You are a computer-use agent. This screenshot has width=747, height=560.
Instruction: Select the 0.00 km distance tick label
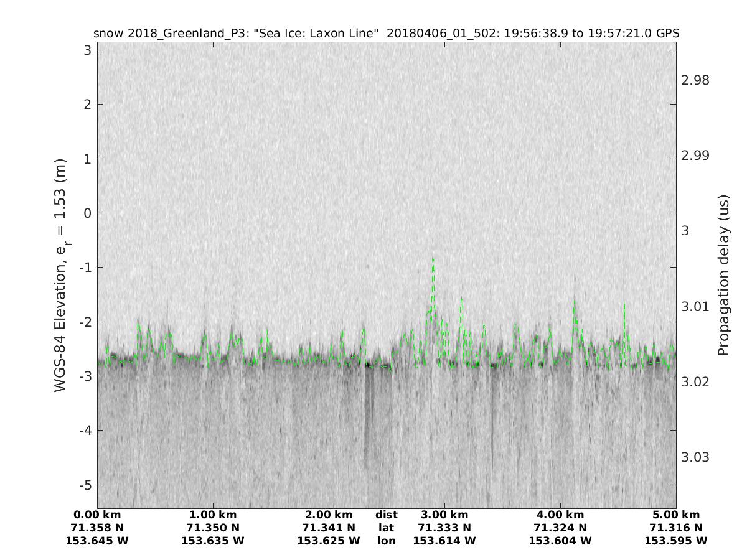tap(97, 515)
